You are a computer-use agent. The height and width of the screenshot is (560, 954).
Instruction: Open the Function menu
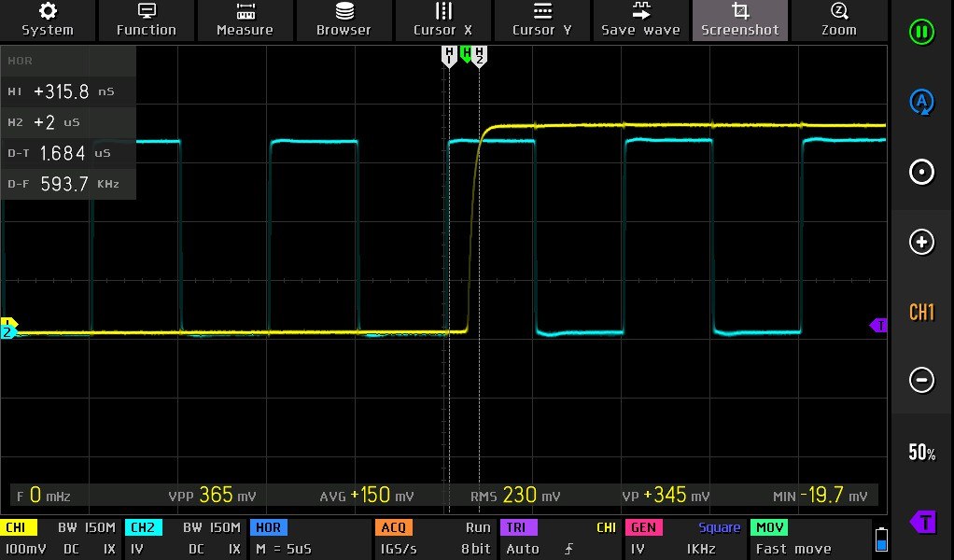(x=146, y=20)
